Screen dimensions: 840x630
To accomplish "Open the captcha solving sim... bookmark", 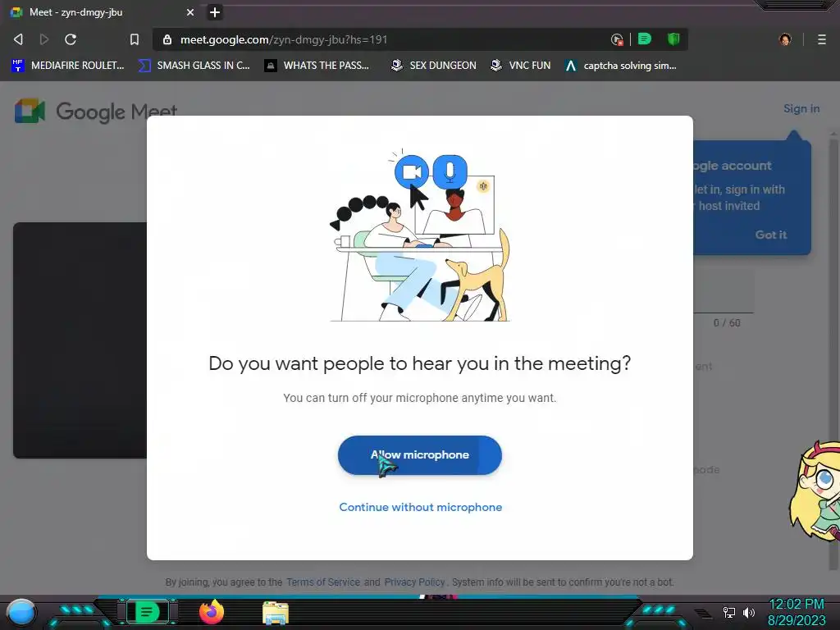I will [x=620, y=66].
